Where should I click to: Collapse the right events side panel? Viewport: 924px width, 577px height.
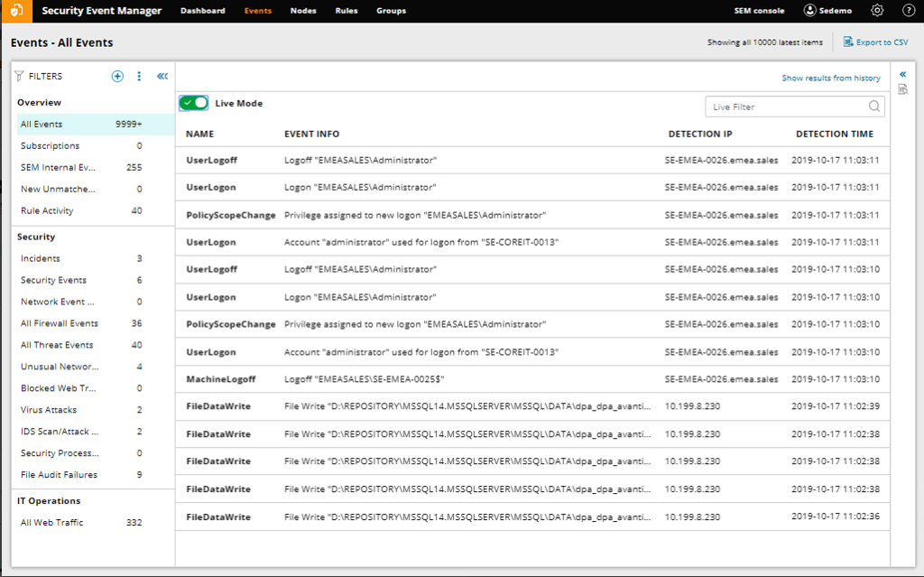click(x=902, y=74)
